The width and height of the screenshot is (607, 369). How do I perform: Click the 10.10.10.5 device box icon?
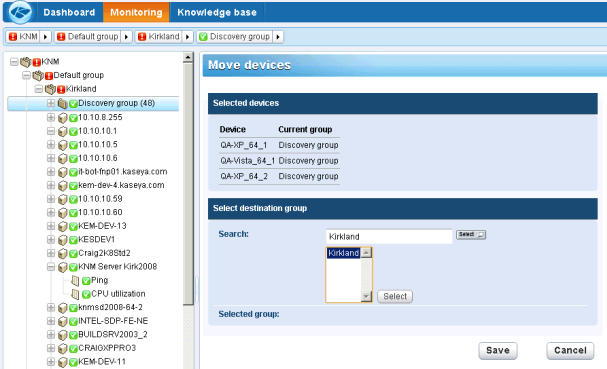pos(62,145)
